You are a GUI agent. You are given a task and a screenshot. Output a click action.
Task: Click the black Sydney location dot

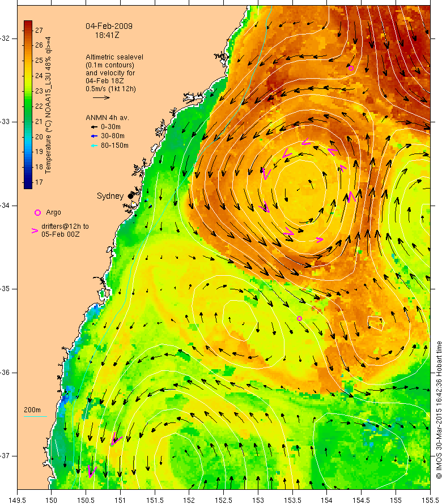(x=130, y=196)
